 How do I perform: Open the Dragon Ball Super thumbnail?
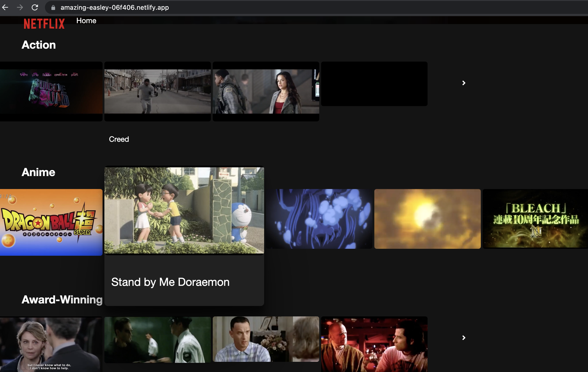click(51, 222)
